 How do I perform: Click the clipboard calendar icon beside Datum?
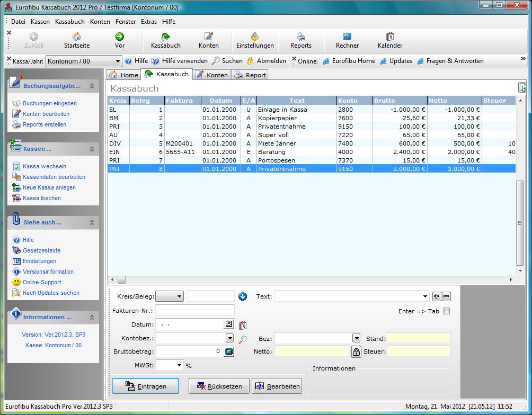point(243,326)
